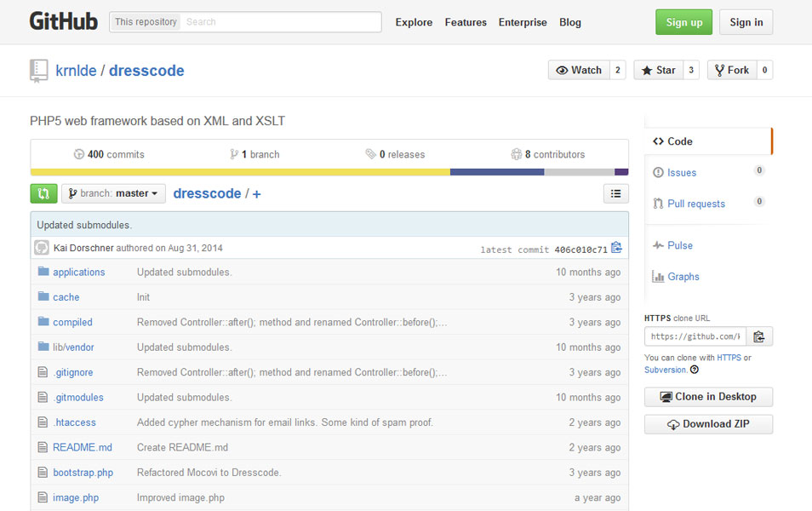The height and width of the screenshot is (511, 812).
Task: Open the latest commit 406c010c71 link
Action: [x=581, y=250]
